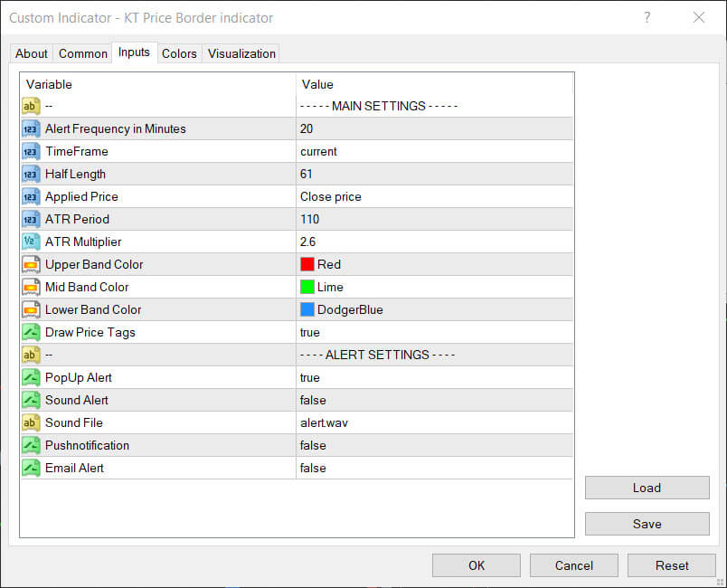The image size is (727, 588).
Task: Open the TimeFrame value set to current
Action: (318, 152)
